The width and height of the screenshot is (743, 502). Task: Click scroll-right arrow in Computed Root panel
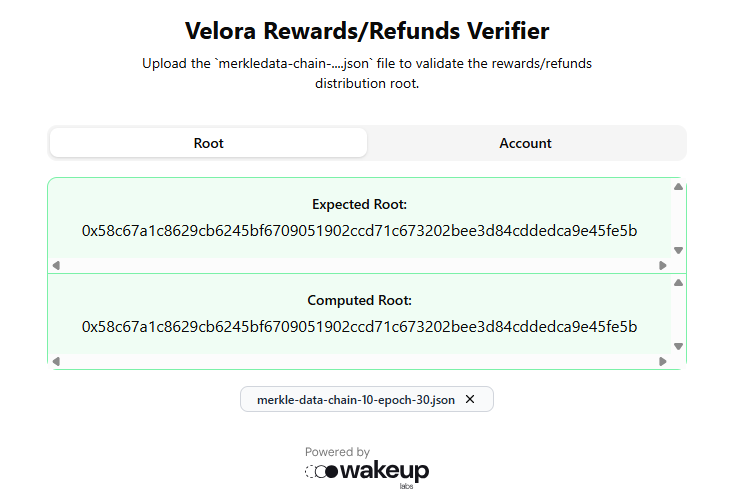[662, 361]
